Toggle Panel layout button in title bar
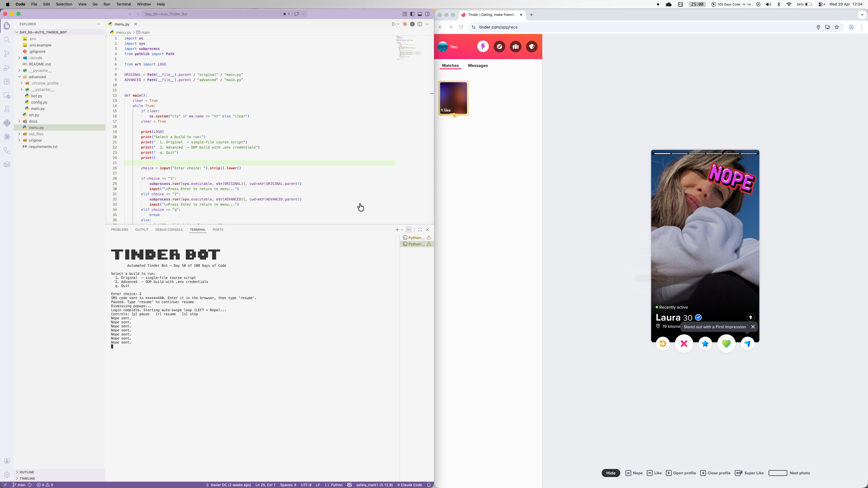 (420, 14)
